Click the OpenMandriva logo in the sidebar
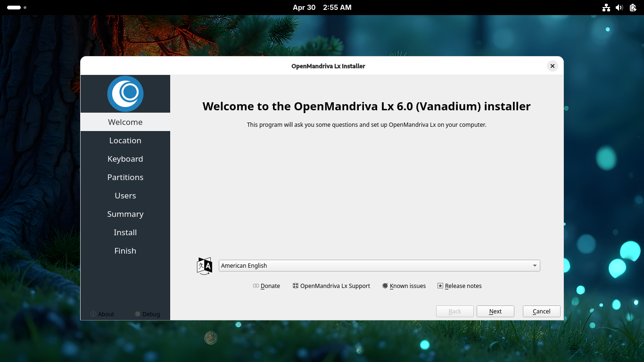The height and width of the screenshot is (362, 644). coord(125,93)
